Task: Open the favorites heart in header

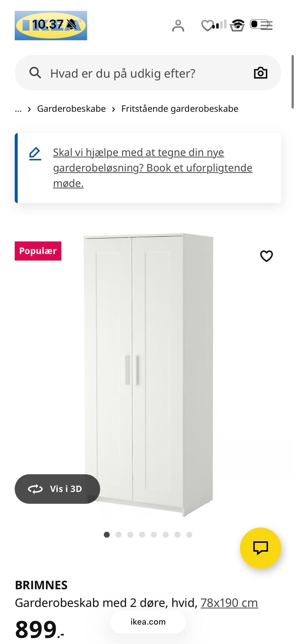Action: (x=207, y=26)
